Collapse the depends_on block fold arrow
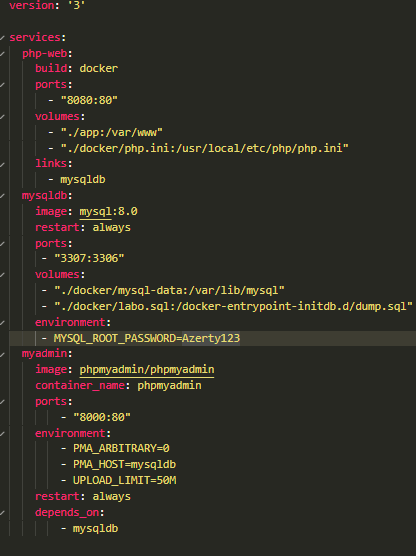Screen dimensions: 416x556 [2, 513]
